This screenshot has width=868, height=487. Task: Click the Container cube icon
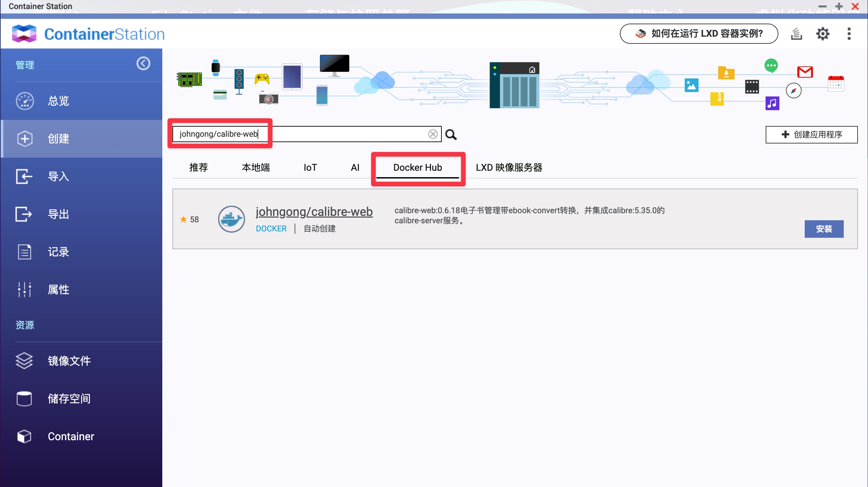[x=24, y=436]
